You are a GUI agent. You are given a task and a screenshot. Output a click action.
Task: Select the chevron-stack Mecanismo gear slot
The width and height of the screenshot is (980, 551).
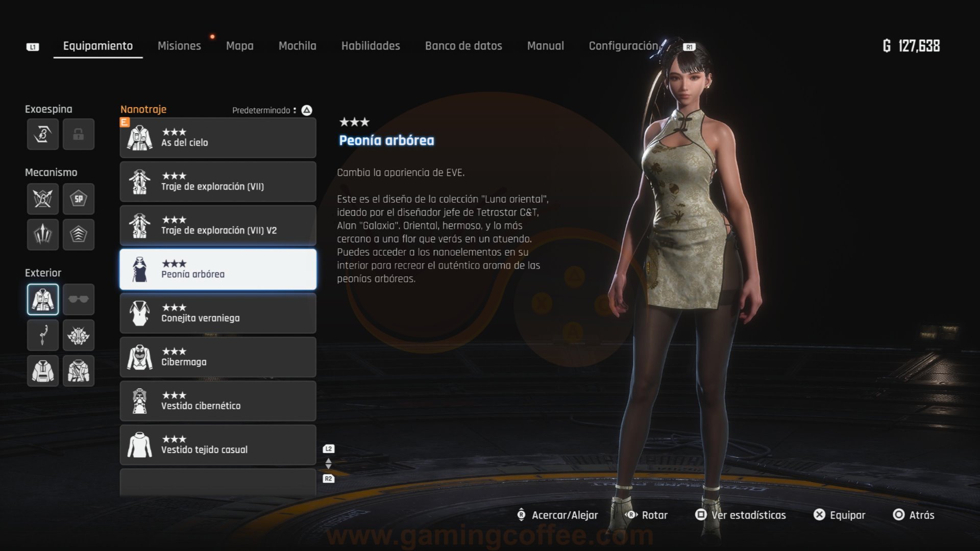pos(79,234)
